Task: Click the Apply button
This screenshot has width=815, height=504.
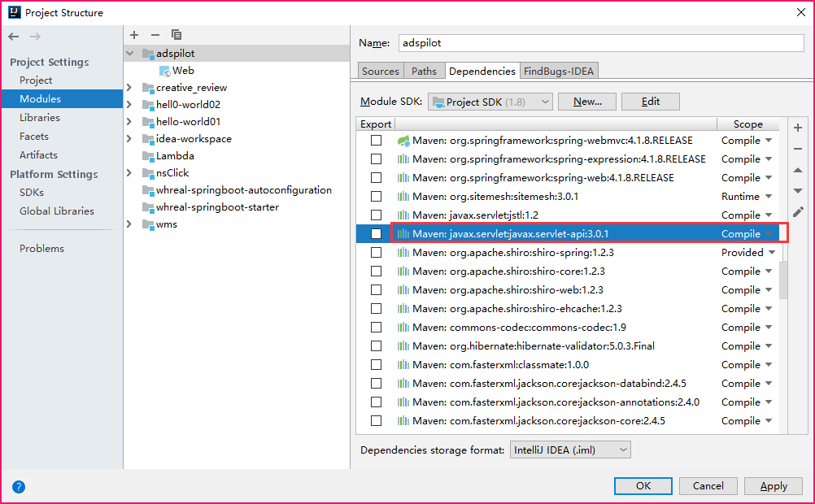Action: [774, 486]
